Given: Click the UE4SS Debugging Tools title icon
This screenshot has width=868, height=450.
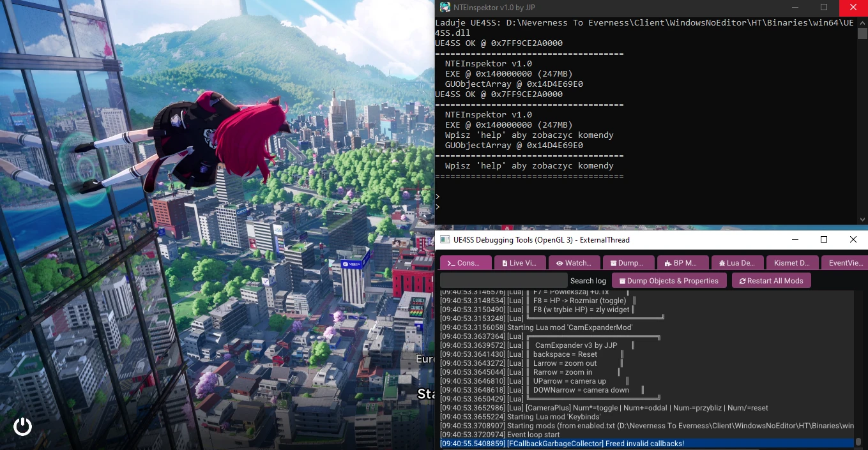Looking at the screenshot, I should point(444,240).
